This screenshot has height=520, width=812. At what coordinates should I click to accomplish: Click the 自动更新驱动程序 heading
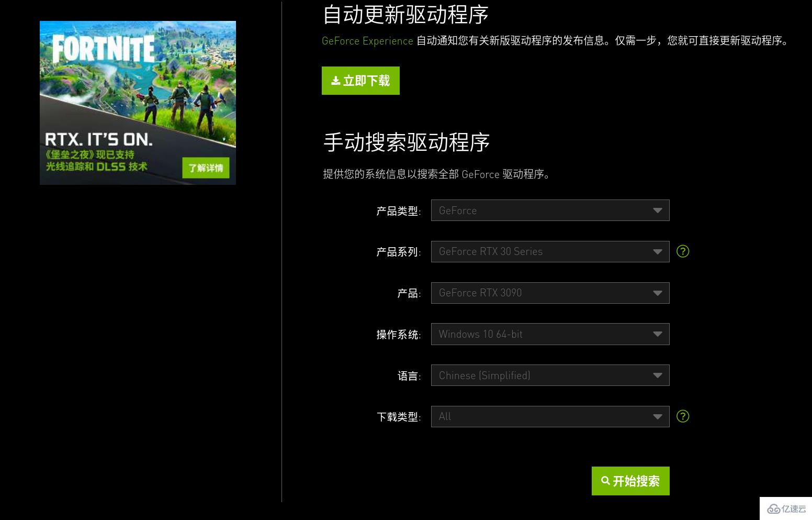[405, 15]
